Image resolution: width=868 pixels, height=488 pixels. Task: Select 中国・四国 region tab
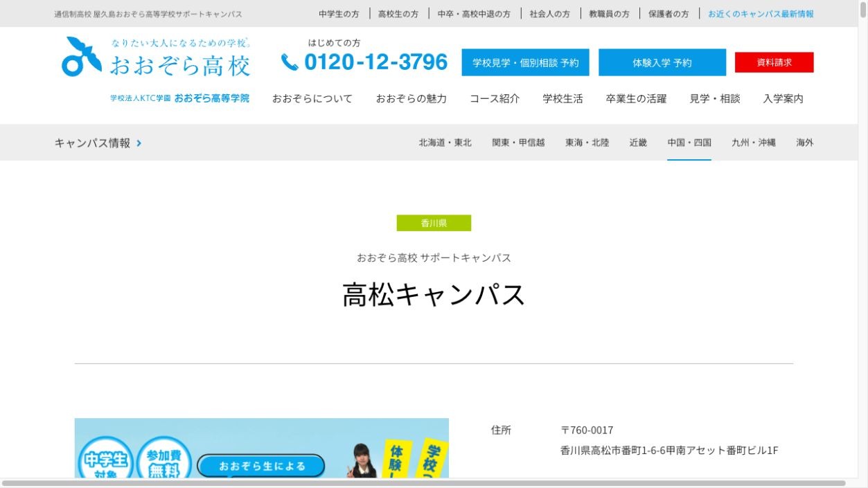coord(689,143)
